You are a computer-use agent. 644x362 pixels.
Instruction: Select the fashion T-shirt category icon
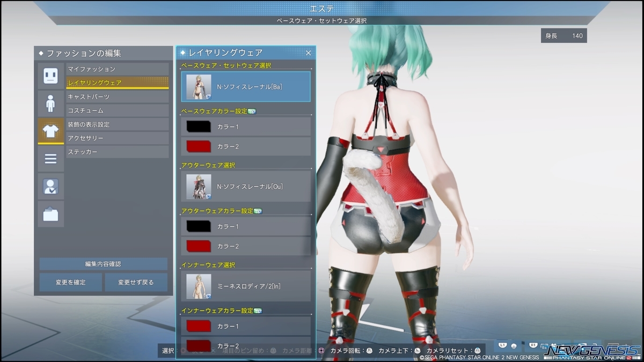(50, 131)
